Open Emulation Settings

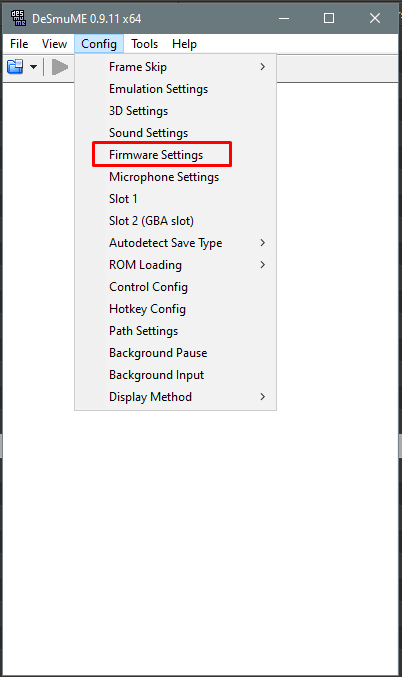coord(175,89)
